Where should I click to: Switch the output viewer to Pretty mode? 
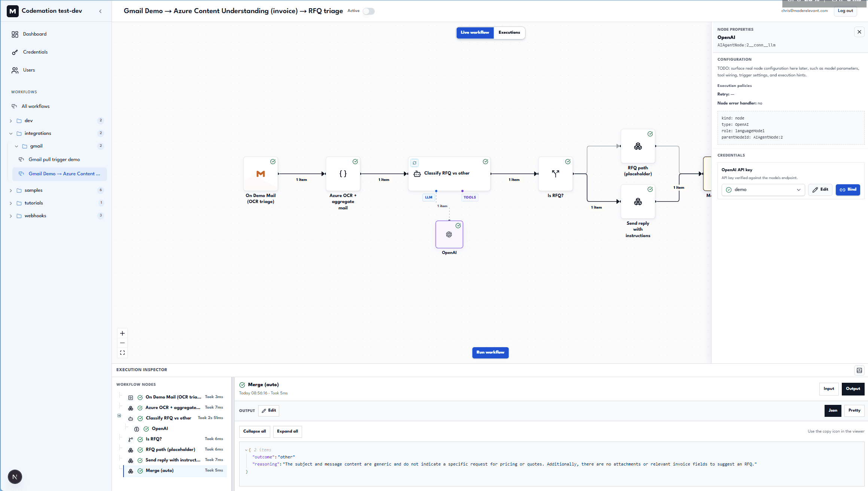[854, 410]
